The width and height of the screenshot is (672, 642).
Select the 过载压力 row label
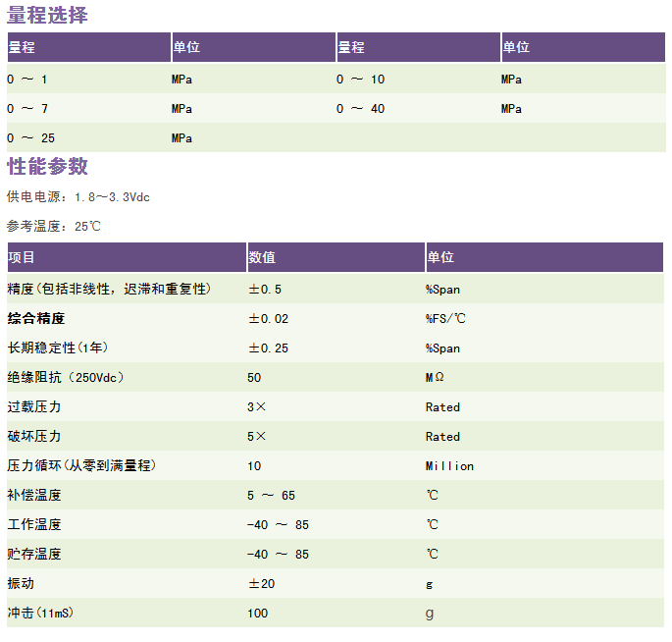(34, 407)
